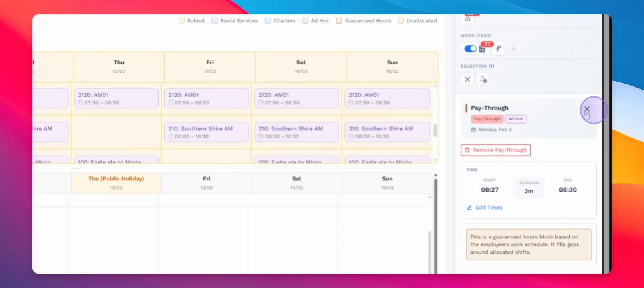Open the work items list icon

click(483, 49)
